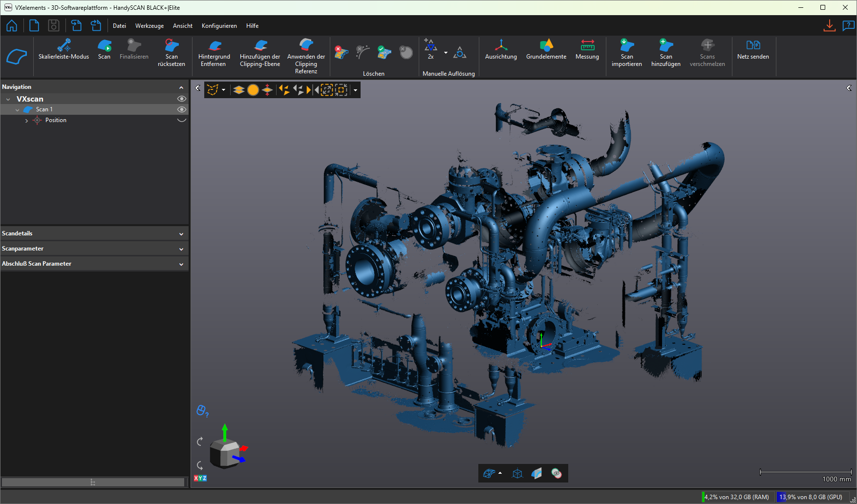Start scanning with the Scan button
857x504 pixels.
point(104,46)
